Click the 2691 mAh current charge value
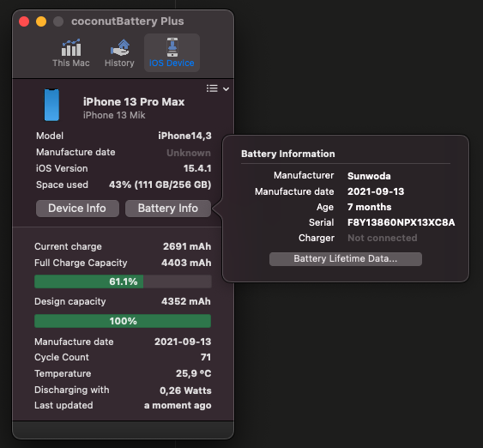483x448 pixels. [187, 246]
